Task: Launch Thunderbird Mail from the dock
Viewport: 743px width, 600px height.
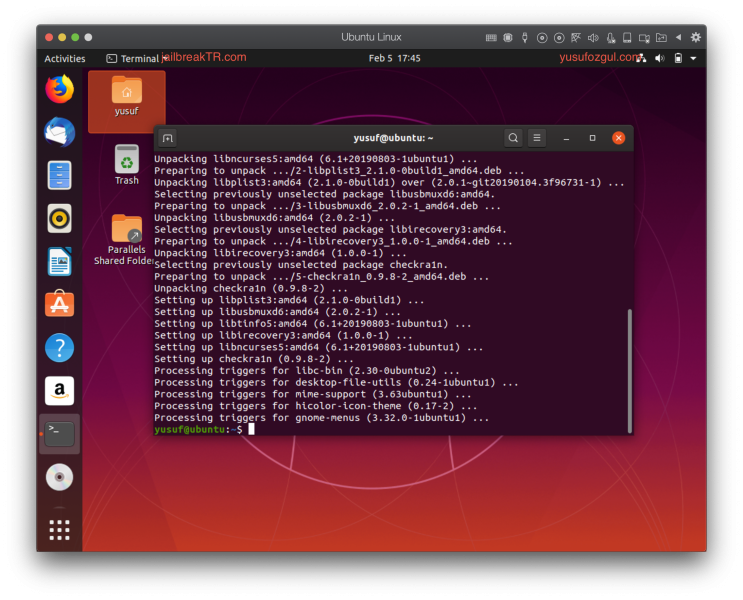Action: (x=59, y=132)
